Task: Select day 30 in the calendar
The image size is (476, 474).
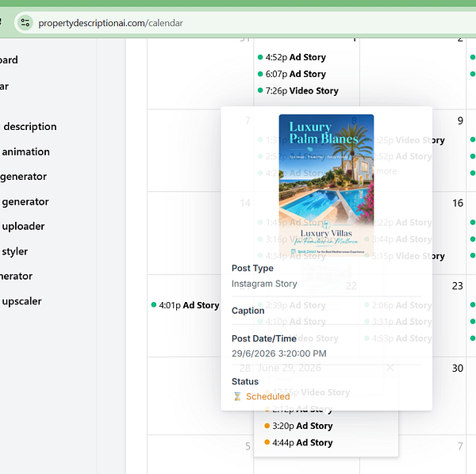Action: coord(458,368)
